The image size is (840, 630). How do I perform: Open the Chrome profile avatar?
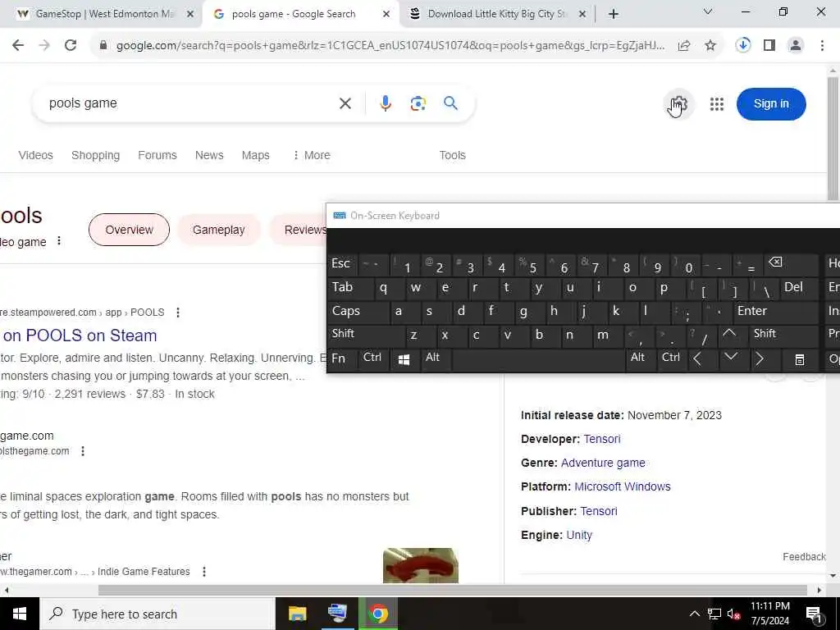click(x=796, y=46)
